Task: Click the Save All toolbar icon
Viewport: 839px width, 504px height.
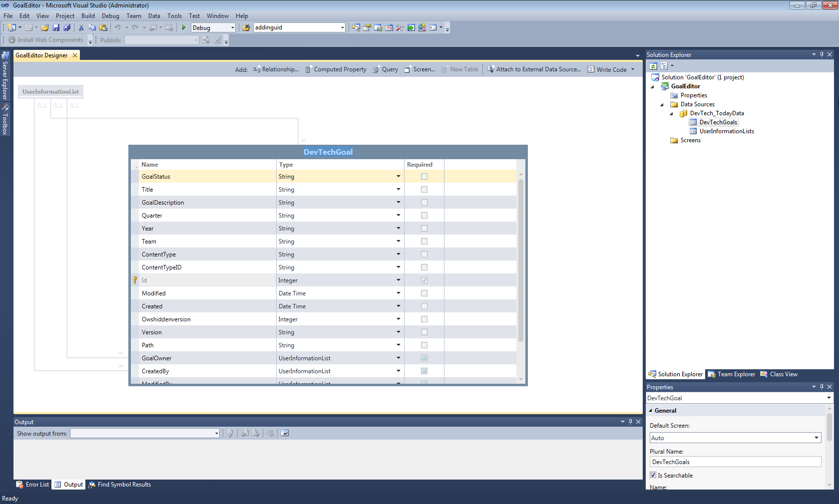Action: coord(67,28)
